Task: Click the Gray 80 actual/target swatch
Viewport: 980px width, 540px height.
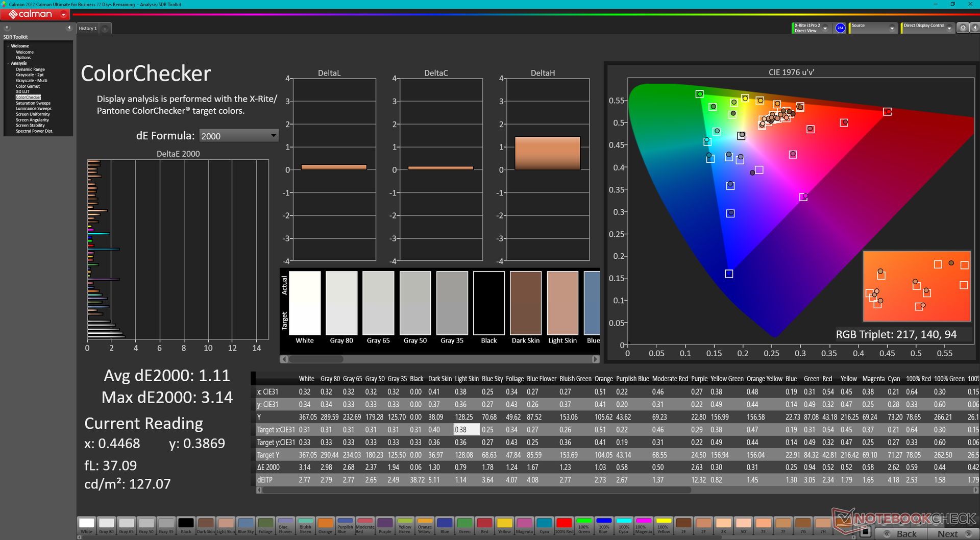Action: click(341, 303)
